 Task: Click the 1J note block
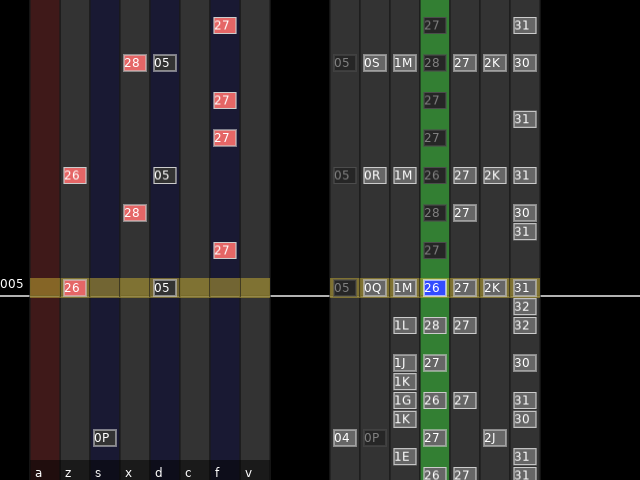pos(404,363)
